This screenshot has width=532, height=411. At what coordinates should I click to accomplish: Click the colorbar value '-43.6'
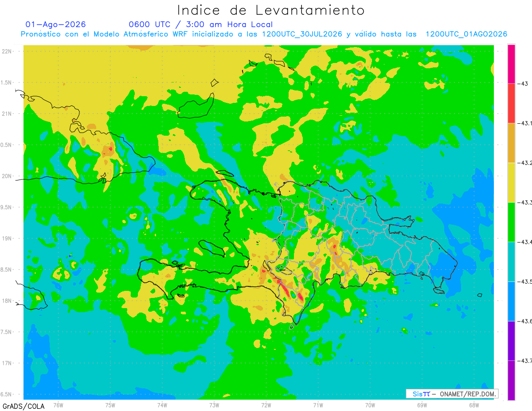[524, 321]
